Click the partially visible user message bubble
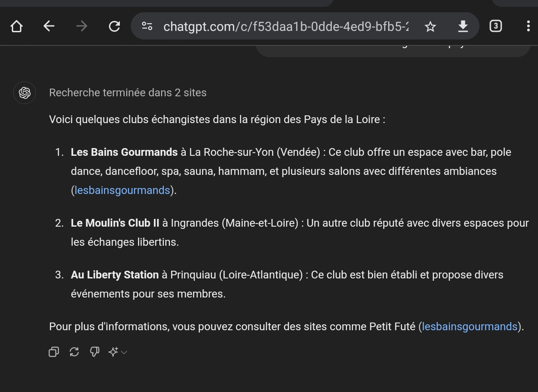Image resolution: width=538 pixels, height=392 pixels. (393, 50)
